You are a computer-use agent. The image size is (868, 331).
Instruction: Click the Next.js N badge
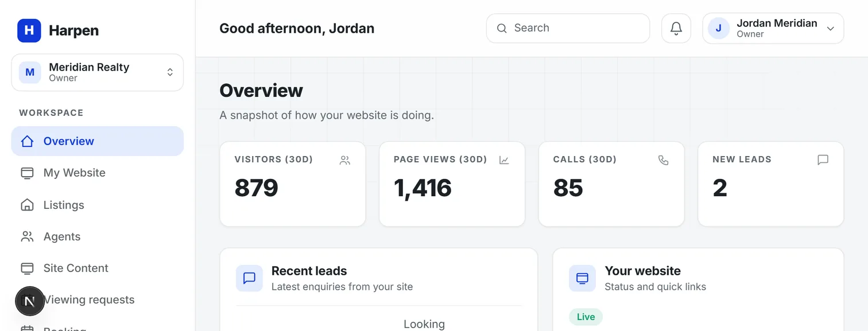(30, 301)
